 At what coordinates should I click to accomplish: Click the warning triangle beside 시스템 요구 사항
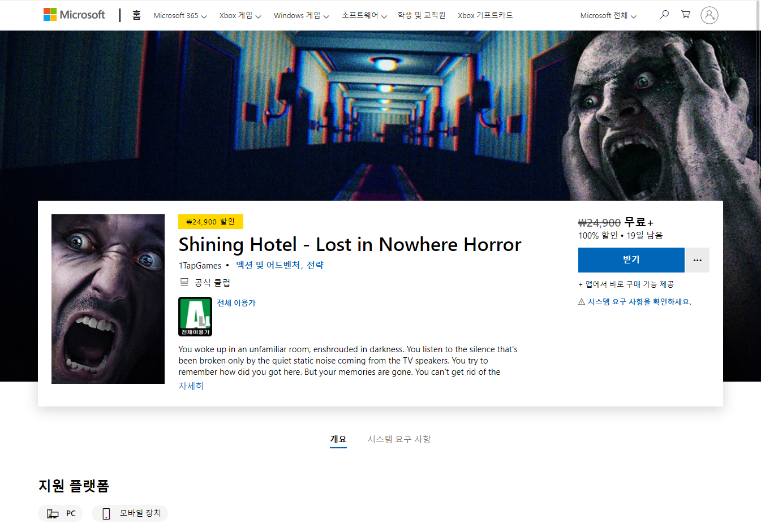pos(582,302)
